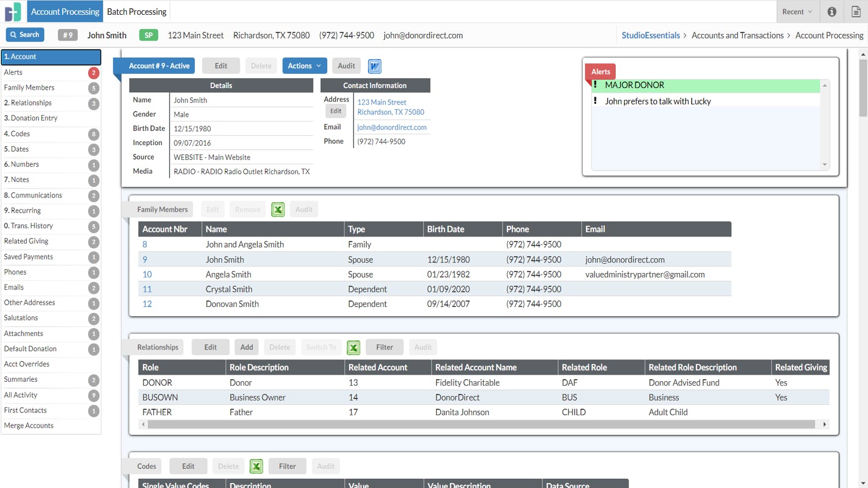Open account number 12 link for Donovan Smith
Screen dimensions: 868x488
tap(147, 304)
